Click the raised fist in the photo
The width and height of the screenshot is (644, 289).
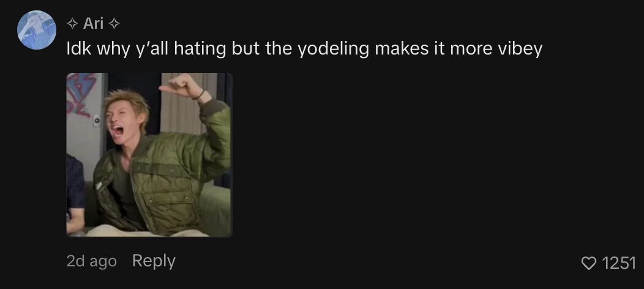[x=180, y=85]
